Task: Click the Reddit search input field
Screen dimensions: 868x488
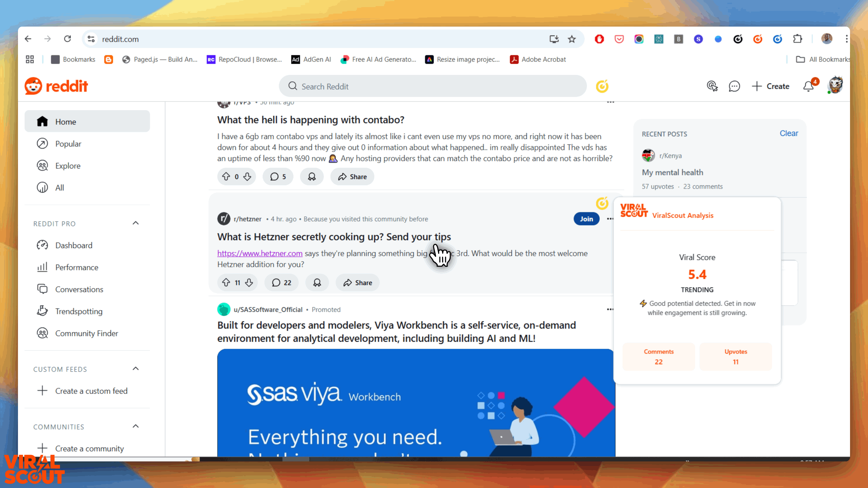Action: 433,86
